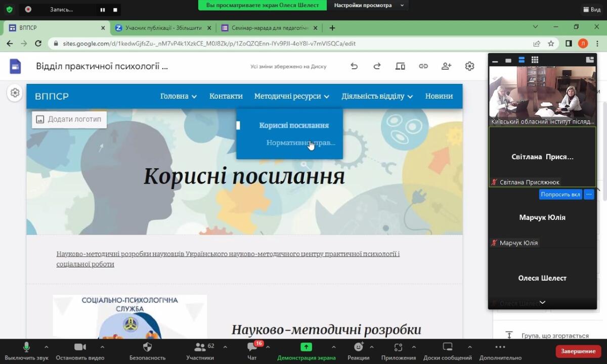Viewport: 607px width, 364px height.
Task: Expand reactions options caret
Action: click(x=372, y=347)
